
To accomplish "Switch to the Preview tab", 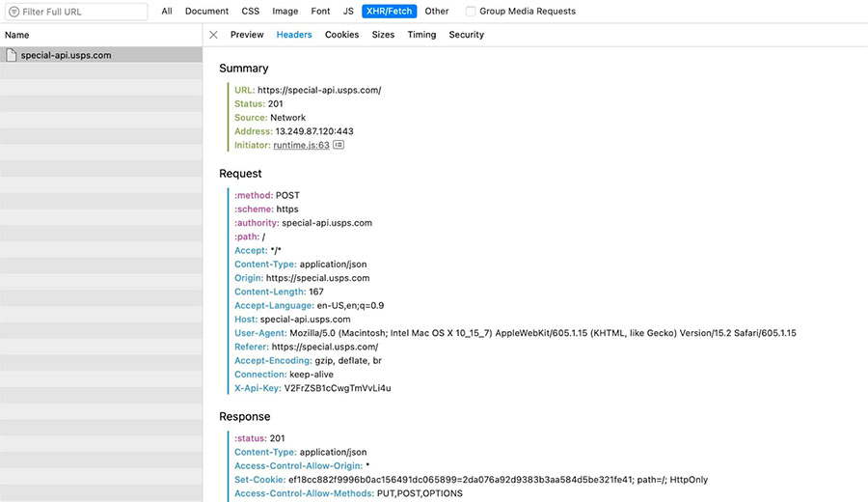I will pos(247,35).
